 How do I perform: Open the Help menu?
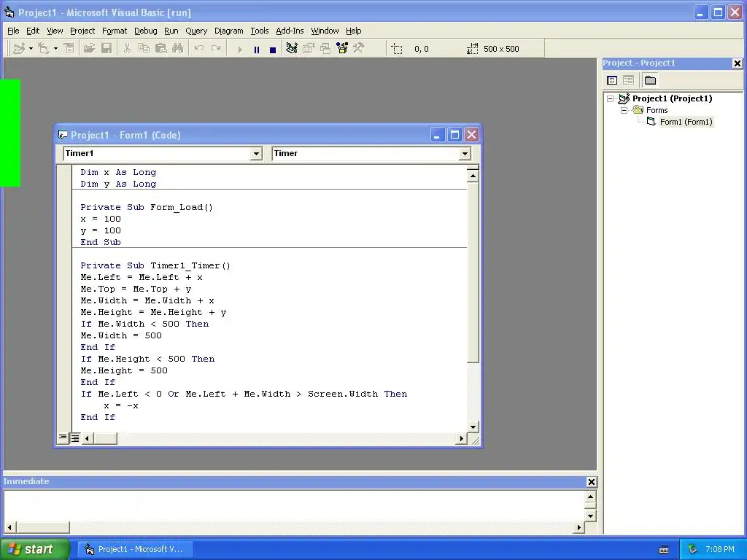click(x=354, y=31)
